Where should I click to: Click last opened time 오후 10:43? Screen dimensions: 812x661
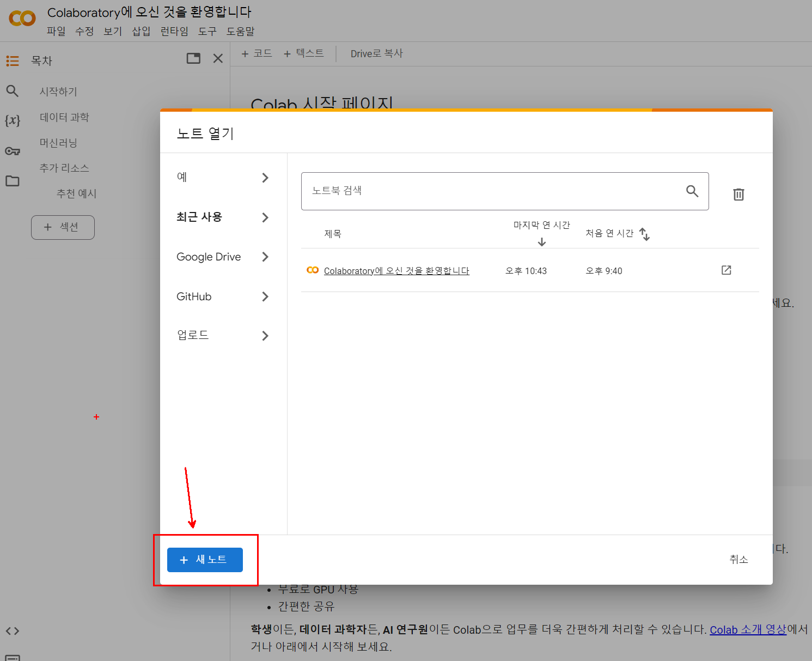coord(526,271)
